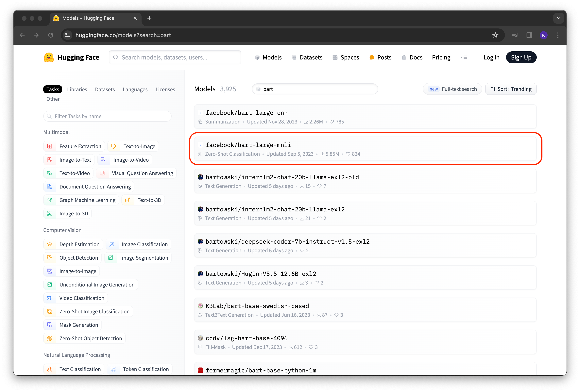Expand Chrome tab search chevron

tap(558, 18)
